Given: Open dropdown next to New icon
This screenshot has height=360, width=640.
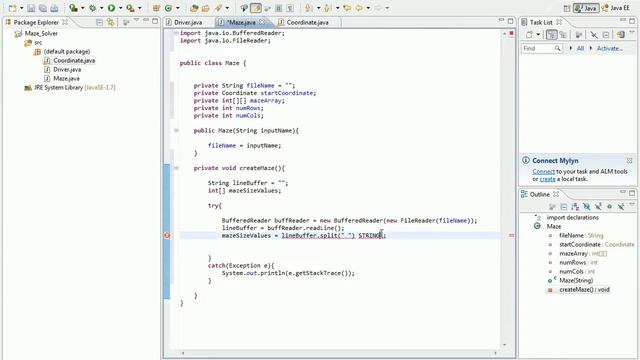Looking at the screenshot, I should pos(22,8).
